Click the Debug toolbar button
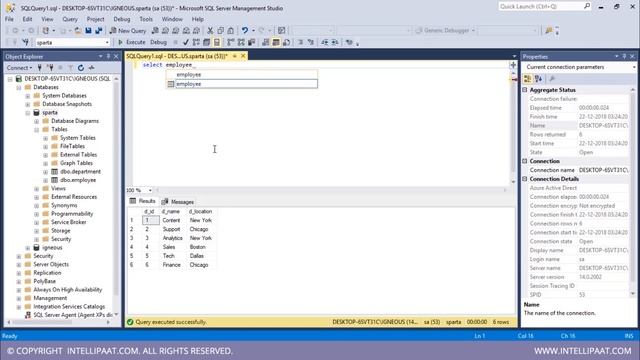Image resolution: width=640 pixels, height=360 pixels. pos(158,42)
